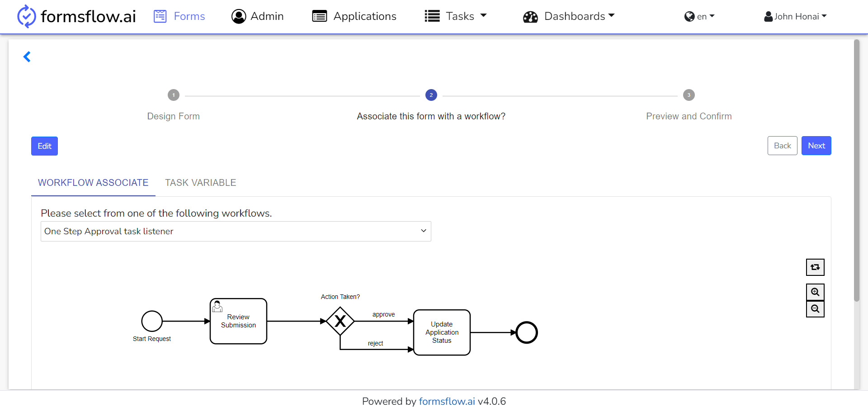
Task: Click the user task icon on Review Submission
Action: (x=217, y=307)
